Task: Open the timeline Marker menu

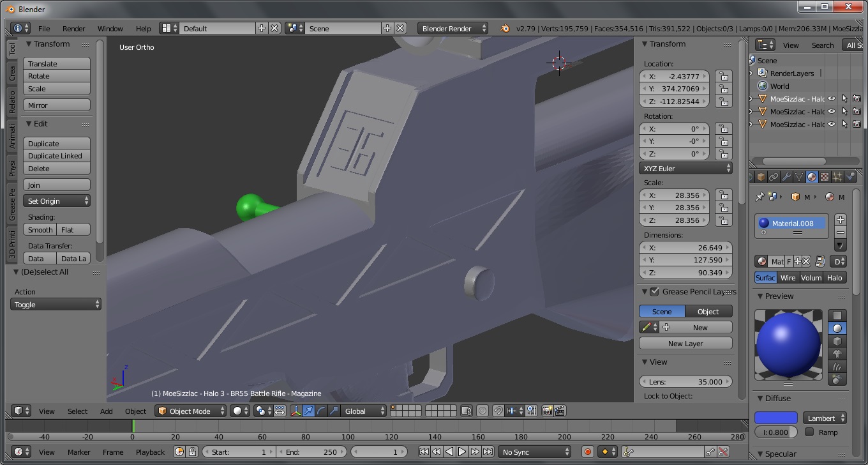Action: point(79,452)
